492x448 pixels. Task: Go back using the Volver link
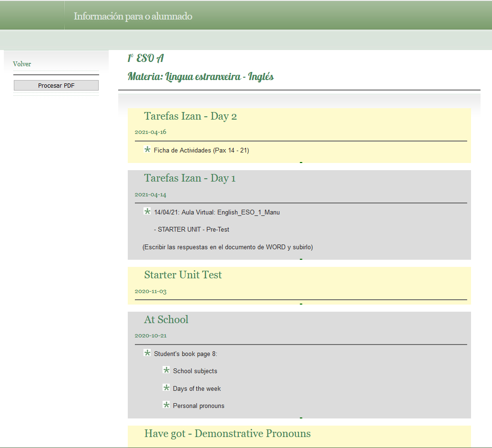point(22,64)
